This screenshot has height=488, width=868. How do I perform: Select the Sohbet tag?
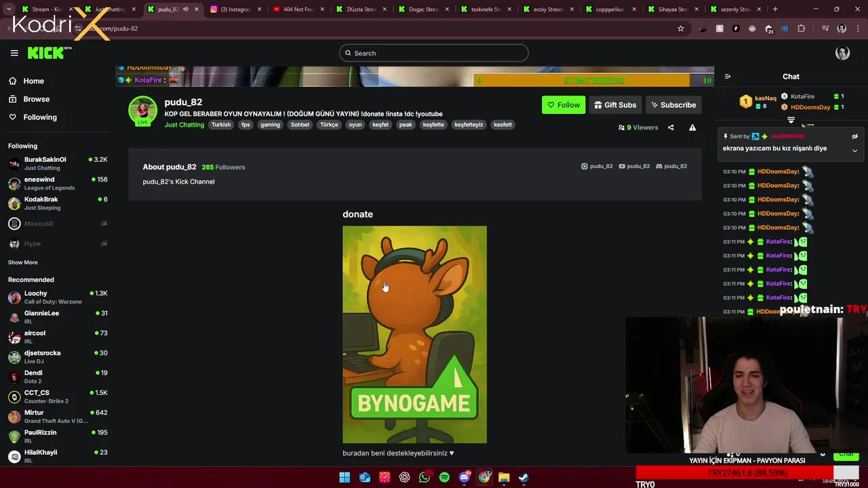coord(300,125)
